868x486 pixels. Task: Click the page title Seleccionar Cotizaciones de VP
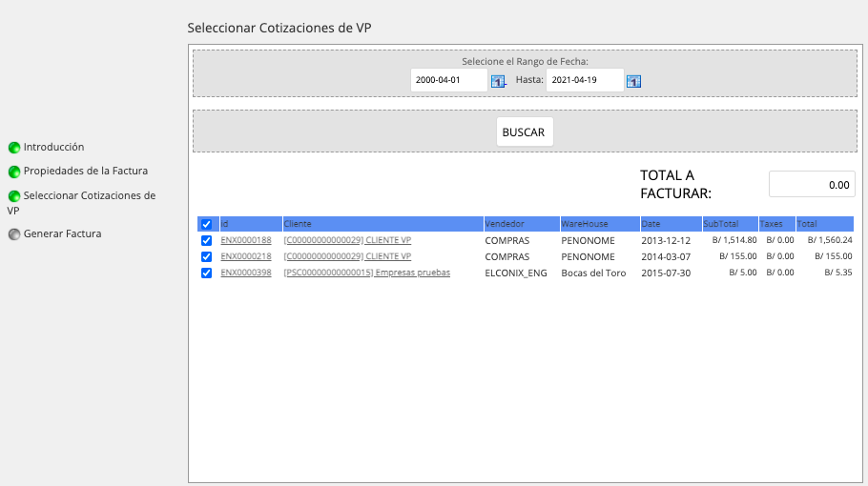[x=279, y=28]
